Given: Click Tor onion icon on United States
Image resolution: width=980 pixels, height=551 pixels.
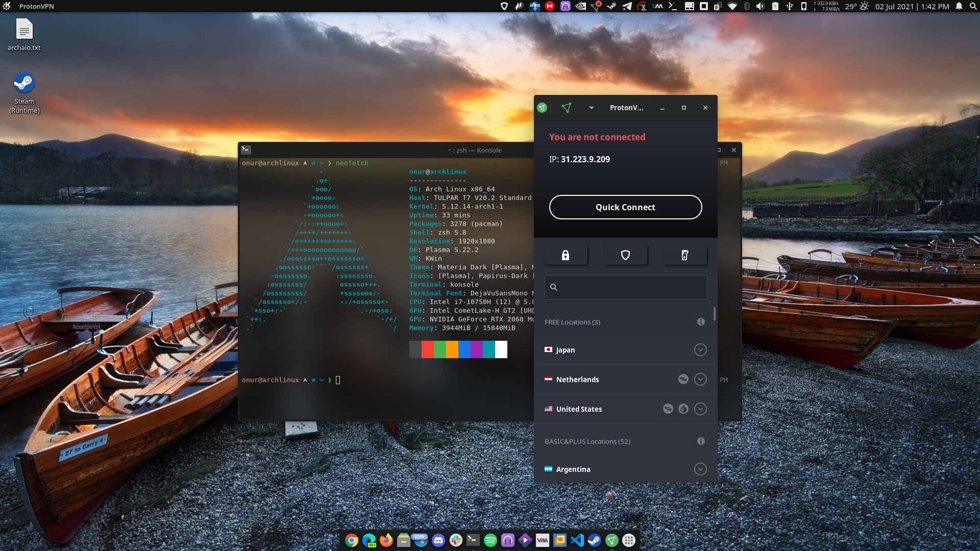Looking at the screenshot, I should click(x=683, y=409).
